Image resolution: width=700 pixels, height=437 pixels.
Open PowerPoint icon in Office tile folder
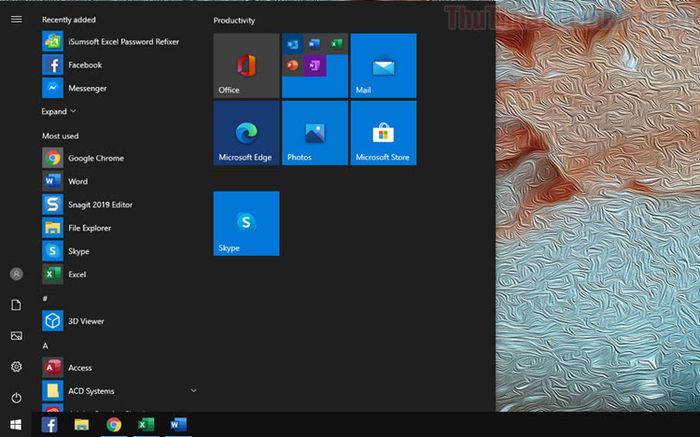293,66
